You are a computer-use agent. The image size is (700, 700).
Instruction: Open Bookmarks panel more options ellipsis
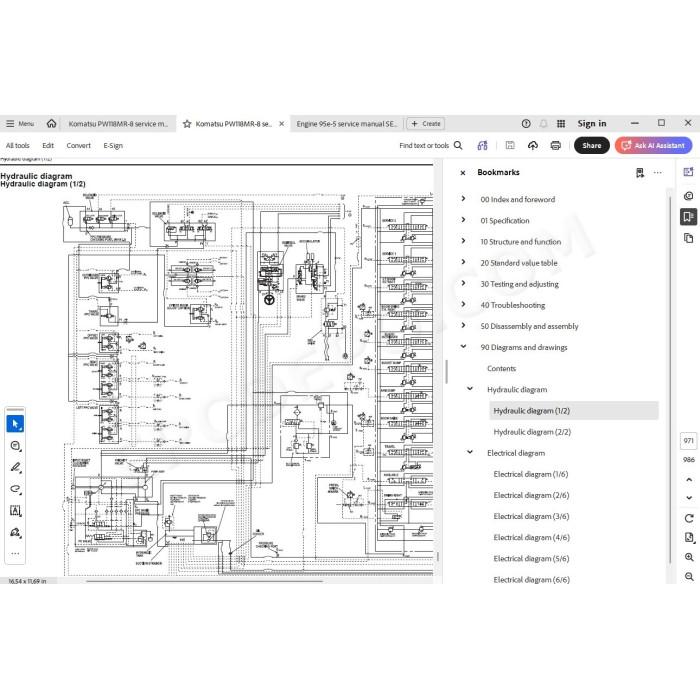(x=658, y=173)
